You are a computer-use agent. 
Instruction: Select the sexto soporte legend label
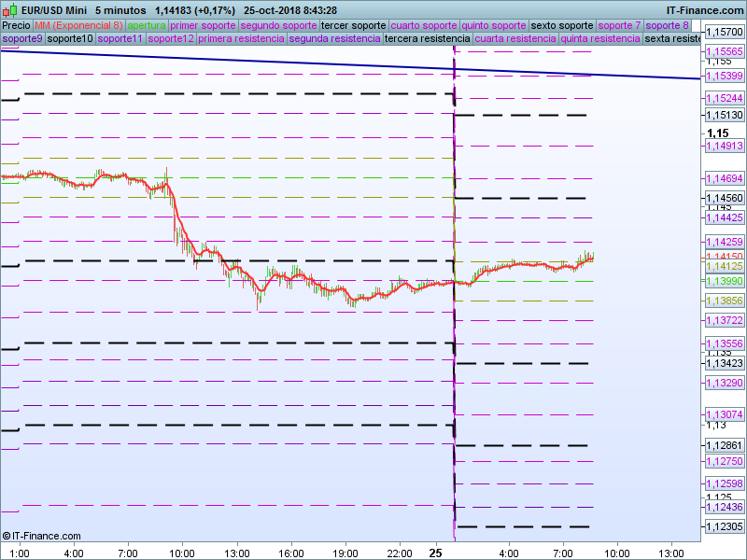pyautogui.click(x=561, y=25)
